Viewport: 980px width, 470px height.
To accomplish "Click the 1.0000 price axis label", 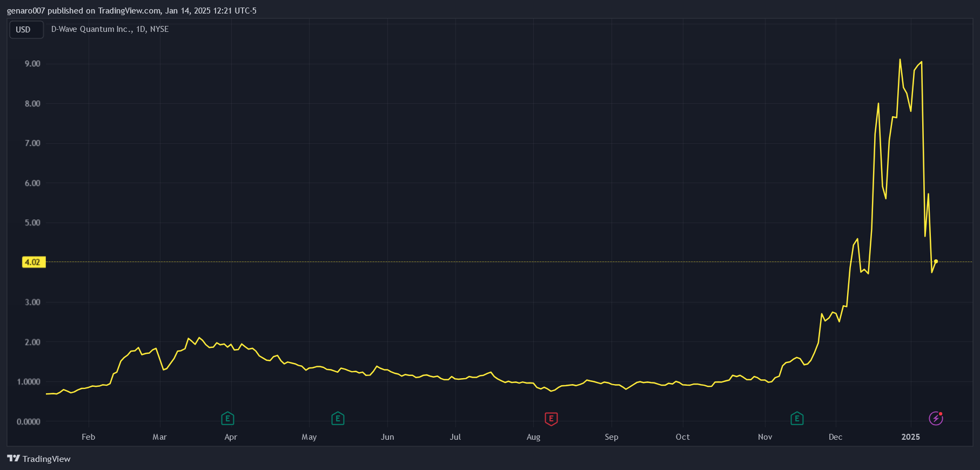I will 29,382.
